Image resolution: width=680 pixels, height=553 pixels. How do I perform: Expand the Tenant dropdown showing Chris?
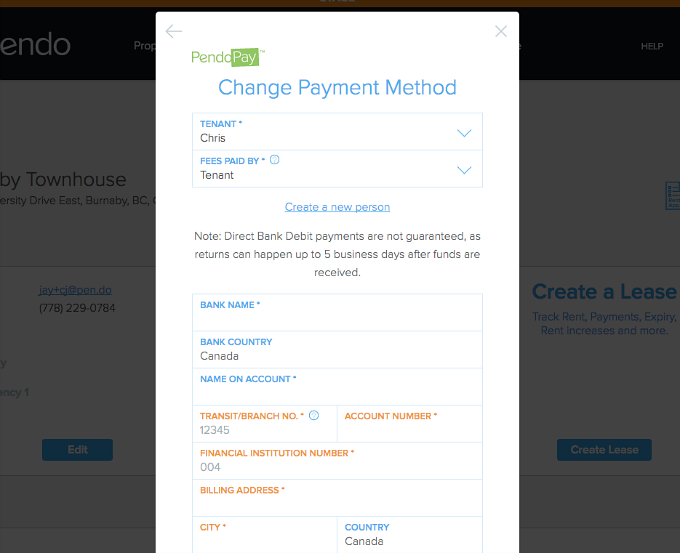click(337, 132)
